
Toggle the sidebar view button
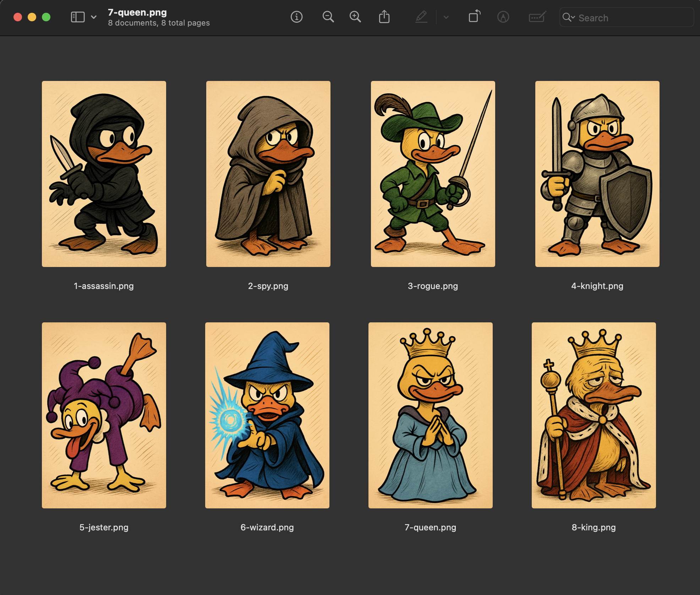click(x=78, y=17)
